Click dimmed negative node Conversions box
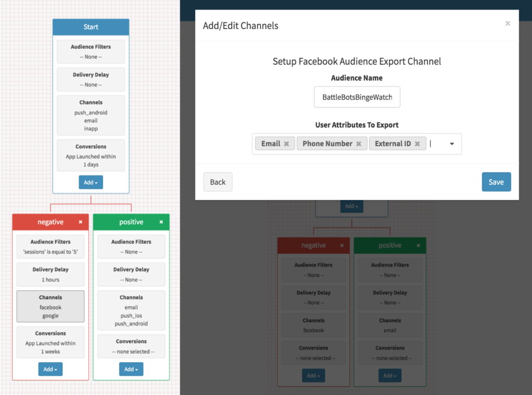 tap(313, 352)
